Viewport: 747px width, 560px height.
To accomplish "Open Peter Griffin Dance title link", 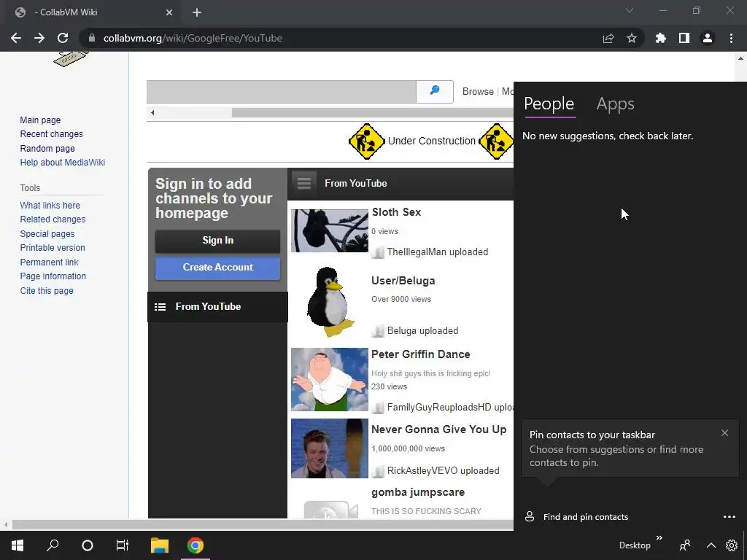I will [421, 354].
